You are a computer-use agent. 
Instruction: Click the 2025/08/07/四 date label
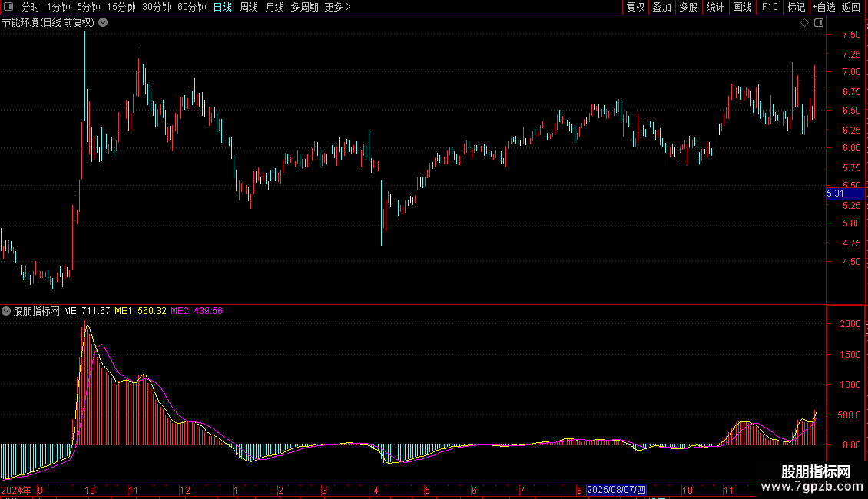[x=616, y=490]
